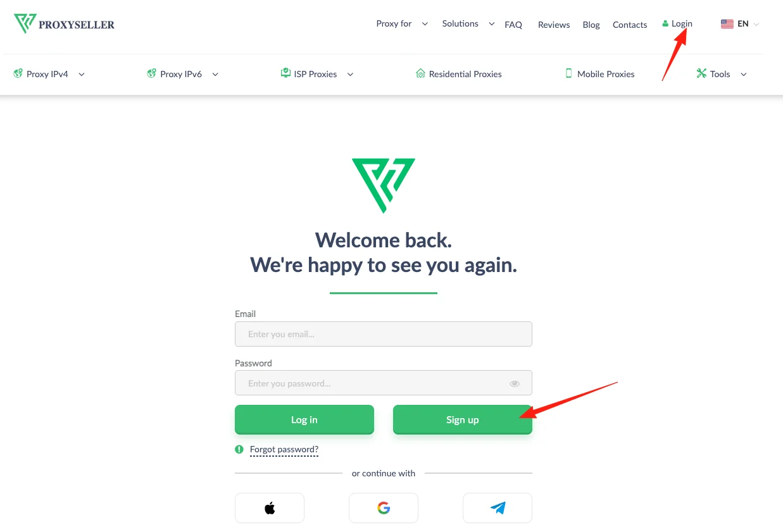The width and height of the screenshot is (783, 532).
Task: Expand the Proxy IPv6 dropdown chevron
Action: point(215,74)
